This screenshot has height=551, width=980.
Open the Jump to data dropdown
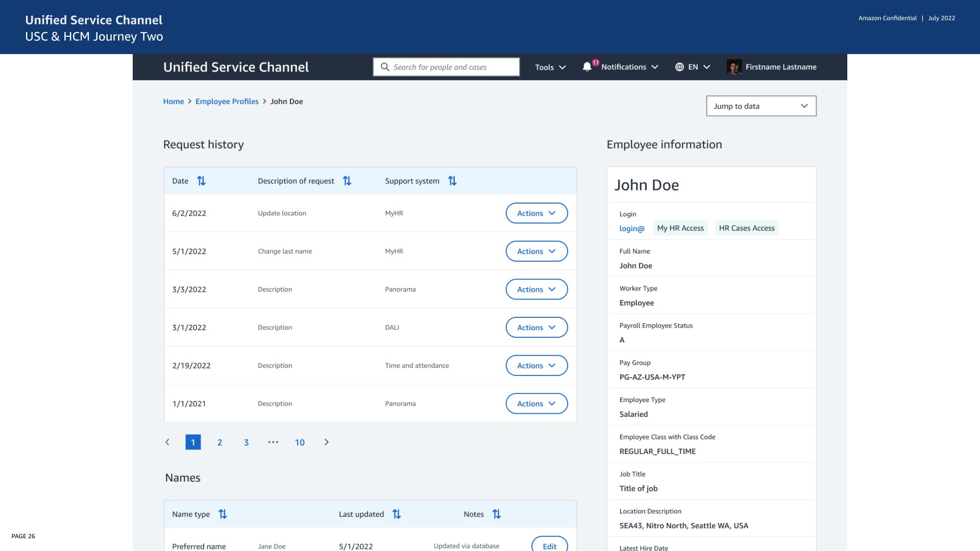761,106
